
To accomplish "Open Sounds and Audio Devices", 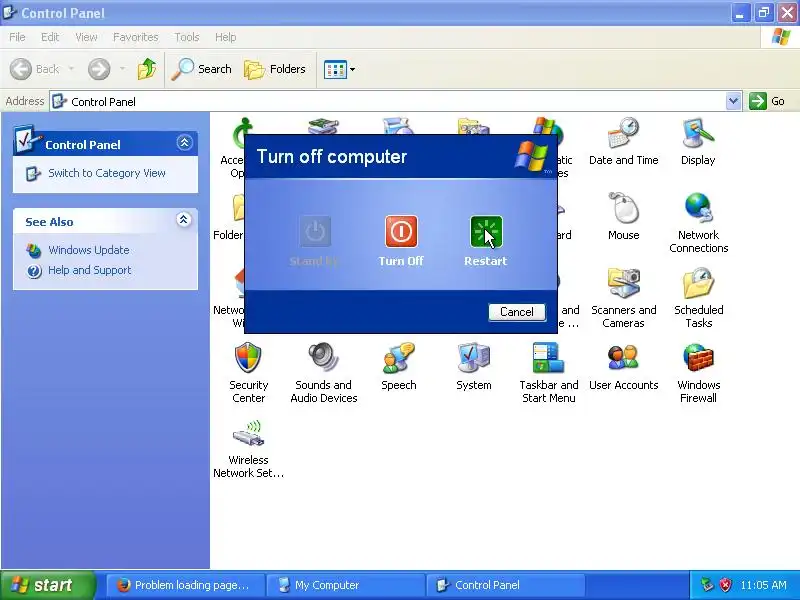I will 323,372.
